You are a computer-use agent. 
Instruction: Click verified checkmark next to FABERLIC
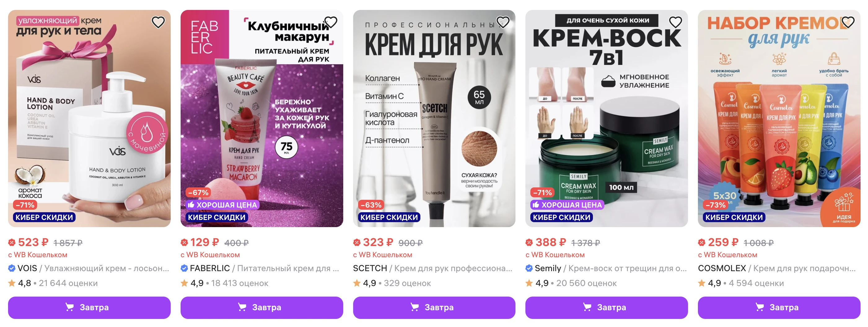pos(184,268)
